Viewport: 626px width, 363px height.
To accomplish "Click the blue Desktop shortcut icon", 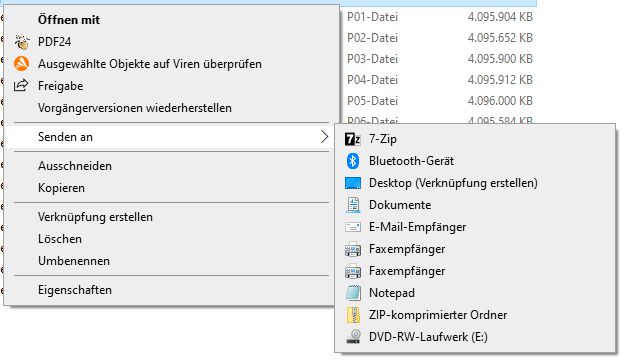I will (353, 183).
